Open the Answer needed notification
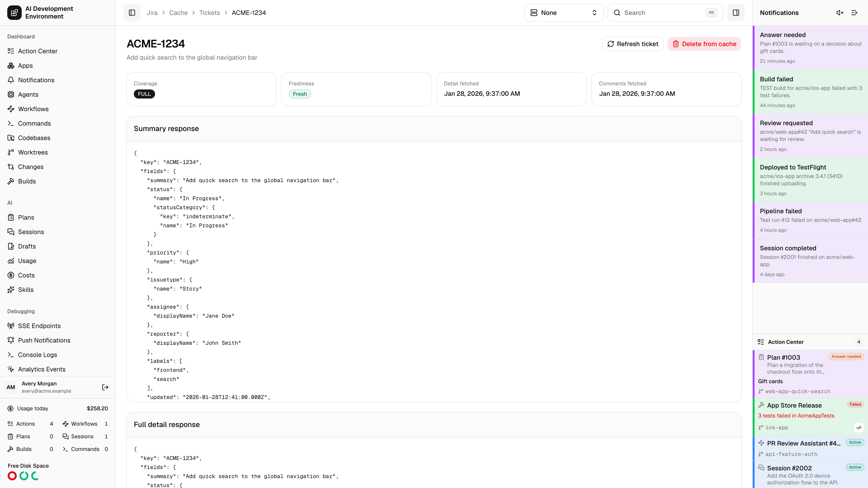The image size is (868, 488). [x=810, y=48]
